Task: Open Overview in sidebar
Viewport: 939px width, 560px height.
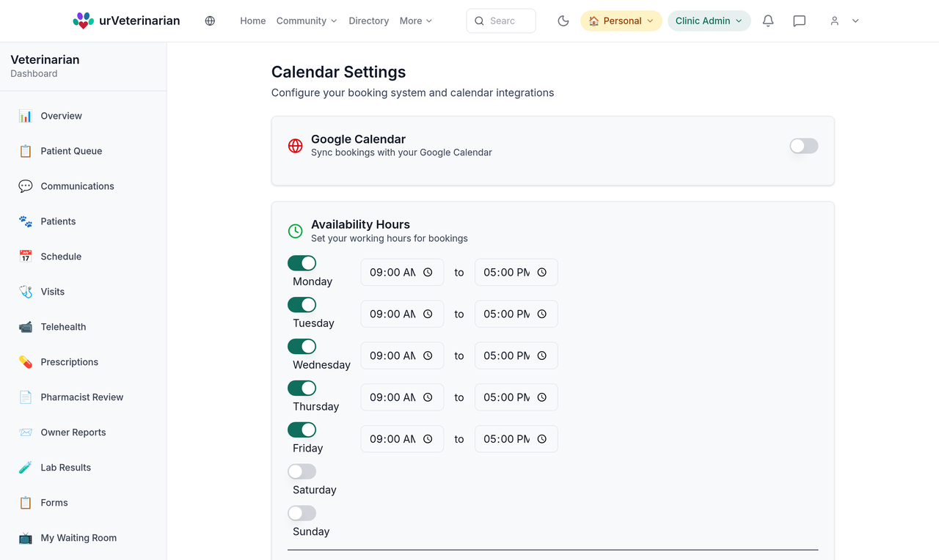Action: pyautogui.click(x=83, y=116)
